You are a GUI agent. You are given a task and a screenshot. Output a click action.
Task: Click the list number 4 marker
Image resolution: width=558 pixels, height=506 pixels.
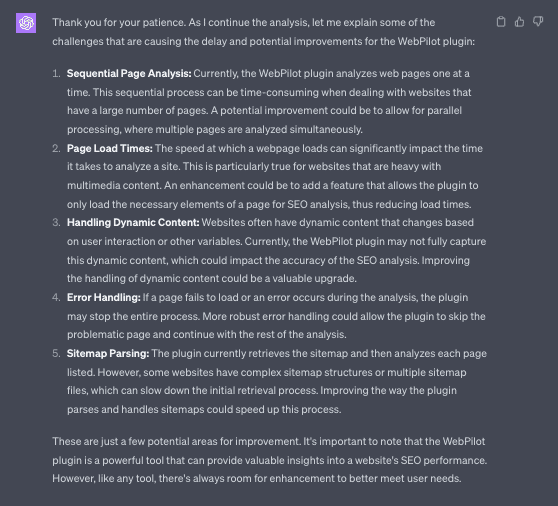pos(56,297)
